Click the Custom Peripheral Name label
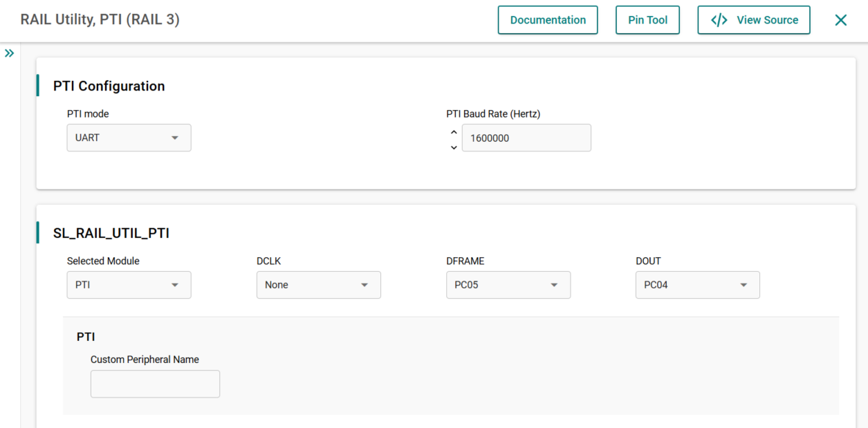Viewport: 868px width, 428px height. click(145, 360)
